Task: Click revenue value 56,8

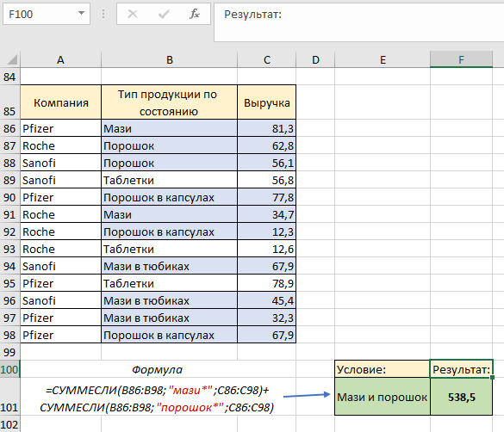Action: 267,180
